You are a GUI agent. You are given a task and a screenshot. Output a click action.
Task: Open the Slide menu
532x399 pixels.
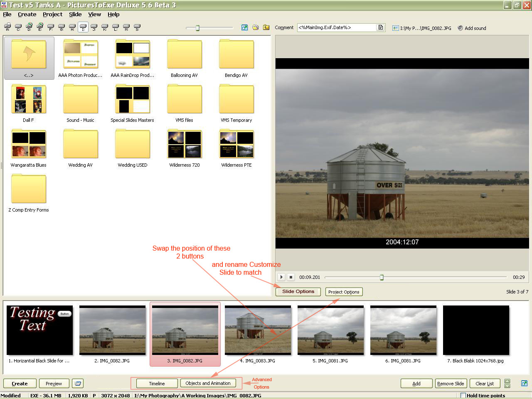75,14
